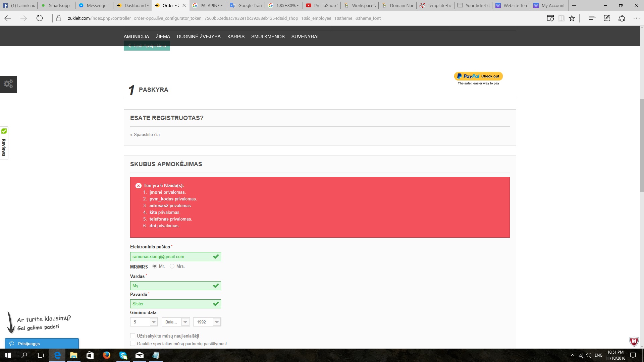This screenshot has height=362, width=644.
Task: Click the McAfee shield icon
Action: pyautogui.click(x=634, y=342)
